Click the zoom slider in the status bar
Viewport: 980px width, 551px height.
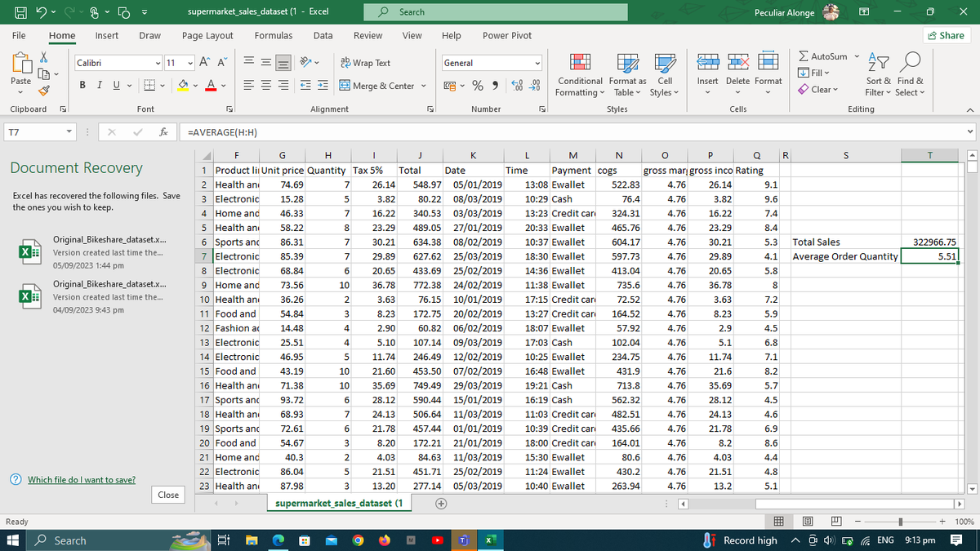pyautogui.click(x=899, y=521)
